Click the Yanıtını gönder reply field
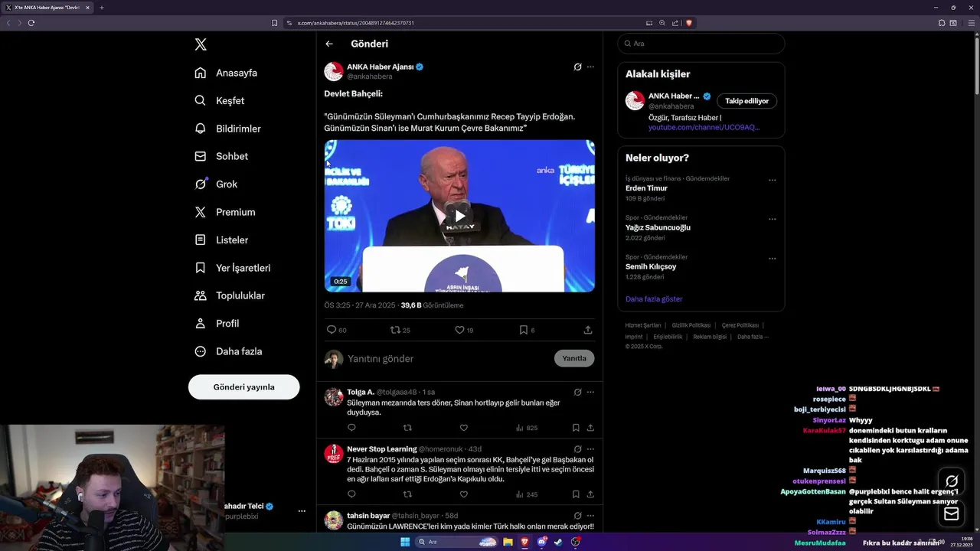The image size is (980, 551). pyautogui.click(x=448, y=358)
